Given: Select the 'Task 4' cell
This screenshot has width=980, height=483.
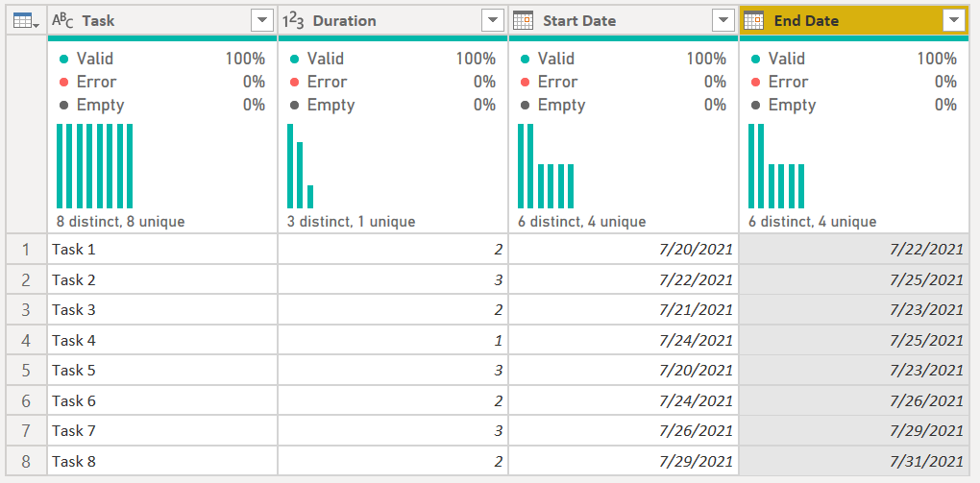Looking at the screenshot, I should coord(162,340).
